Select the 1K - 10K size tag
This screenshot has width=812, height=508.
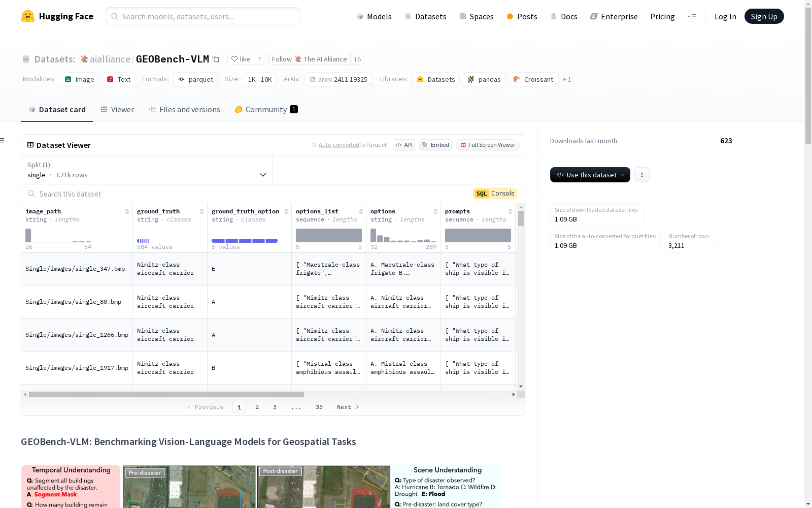tap(260, 79)
